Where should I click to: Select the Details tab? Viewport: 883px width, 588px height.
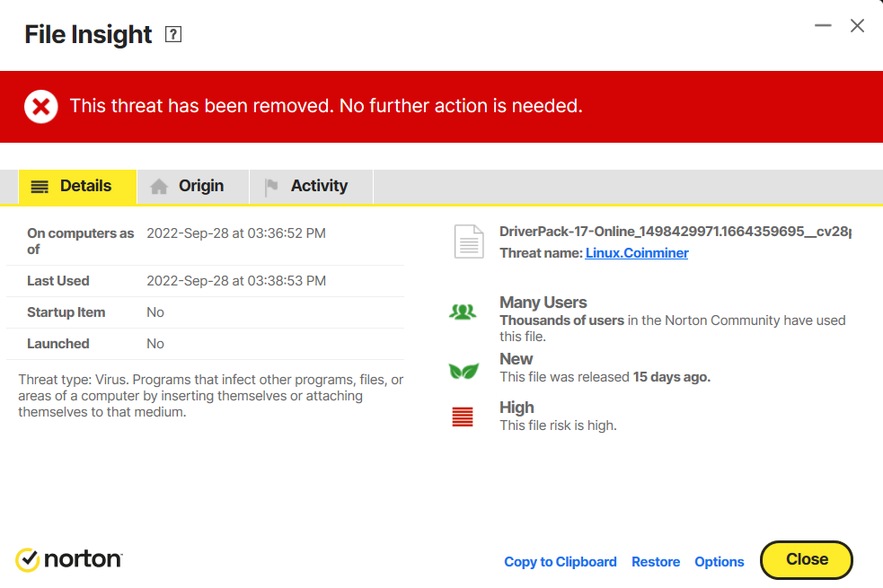point(78,186)
